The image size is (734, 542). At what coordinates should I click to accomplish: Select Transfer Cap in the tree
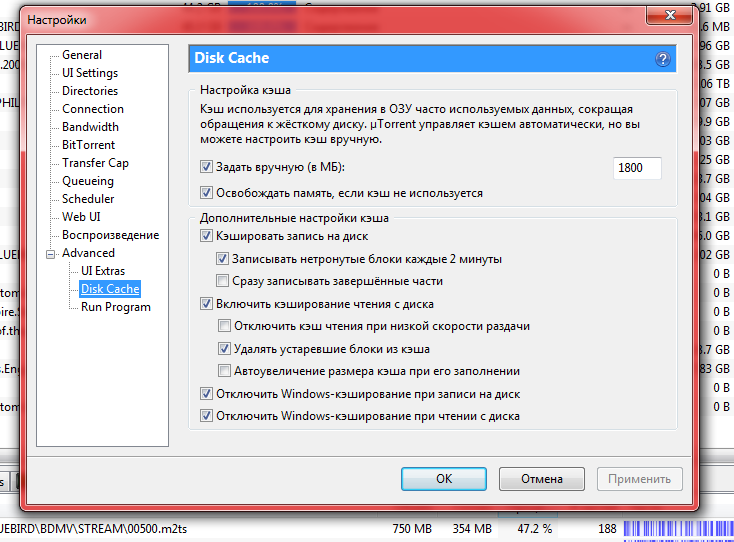click(x=95, y=163)
